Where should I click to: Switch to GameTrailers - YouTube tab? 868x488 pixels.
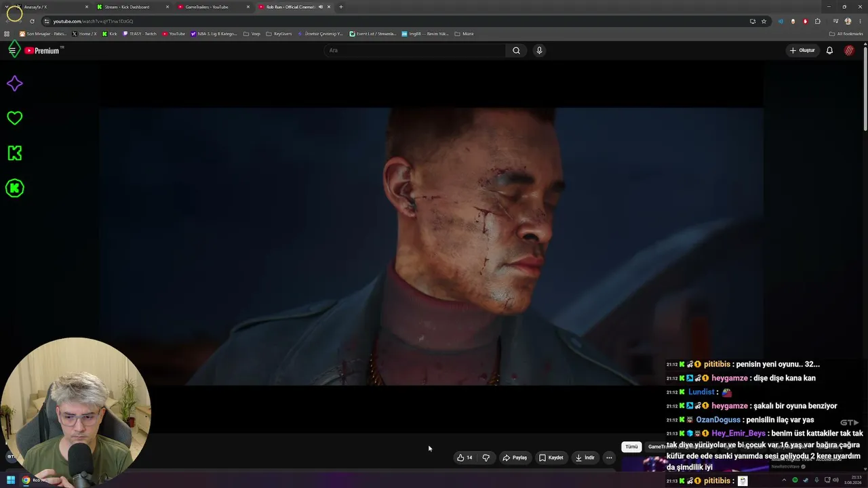(213, 7)
